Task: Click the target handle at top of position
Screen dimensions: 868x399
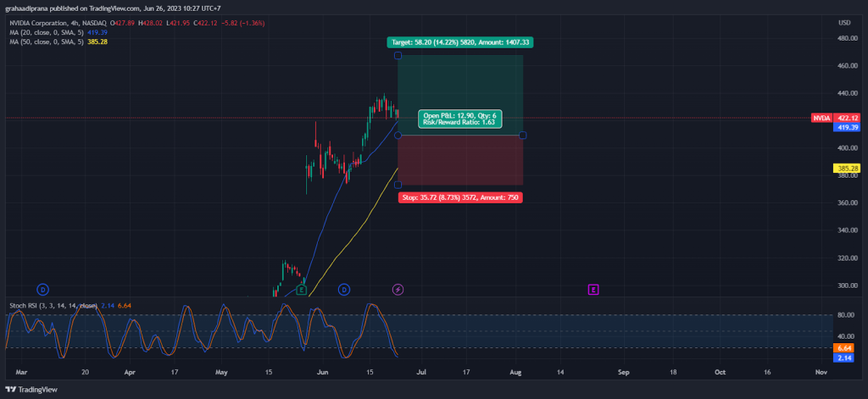Action: click(x=398, y=56)
